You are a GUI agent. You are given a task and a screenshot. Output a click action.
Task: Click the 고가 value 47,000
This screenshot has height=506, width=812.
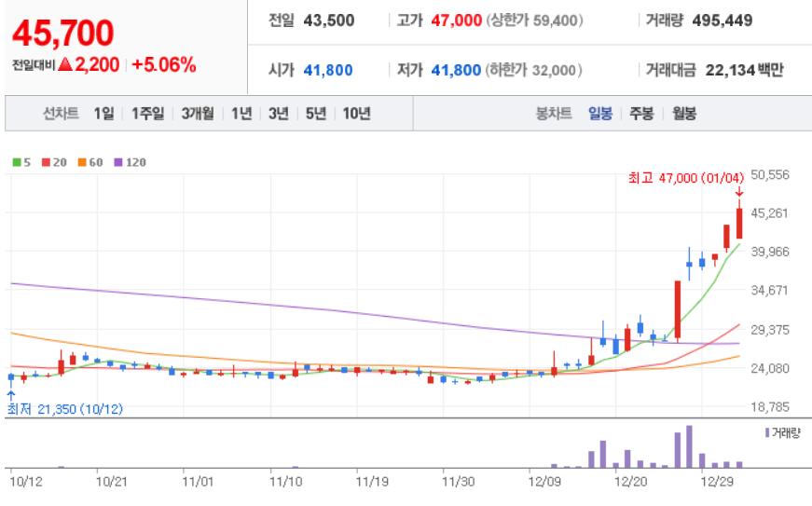click(456, 21)
